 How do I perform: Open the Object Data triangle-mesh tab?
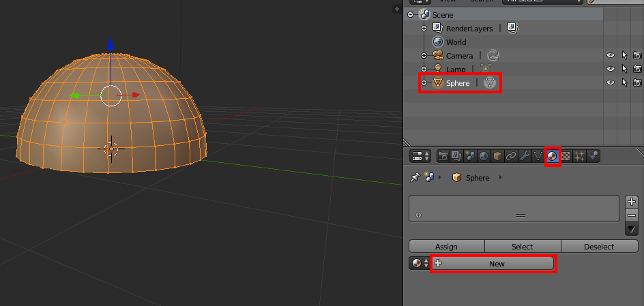click(x=538, y=156)
